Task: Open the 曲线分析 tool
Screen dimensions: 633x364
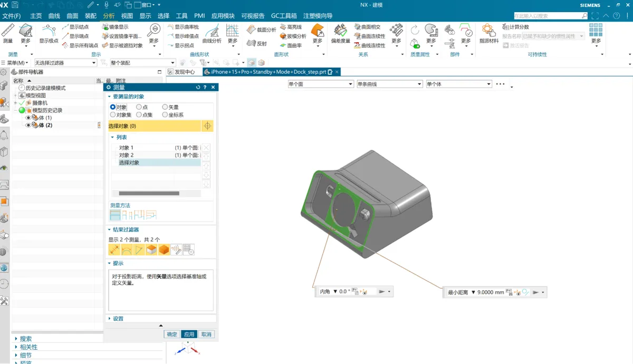Action: (x=212, y=34)
